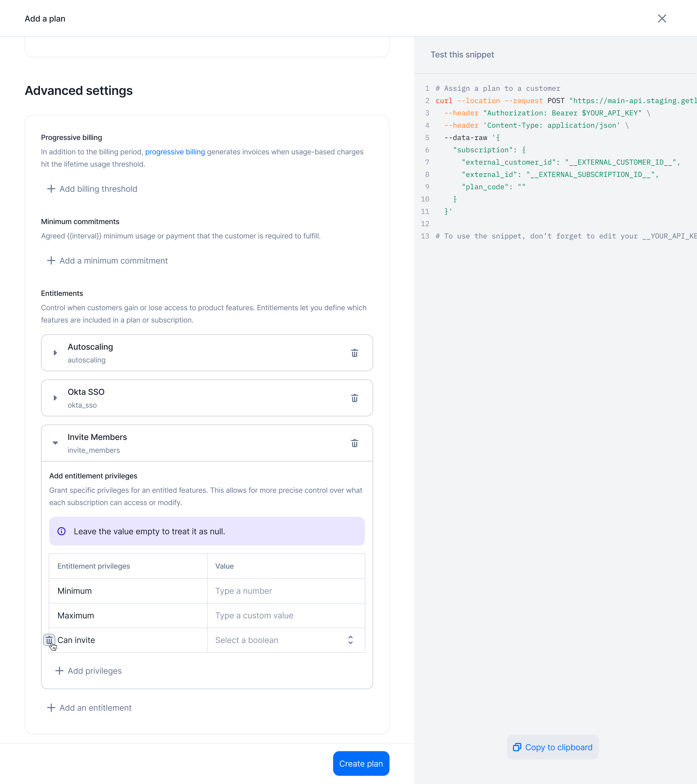Copy the snippet to clipboard
This screenshot has height=784, width=697.
point(552,747)
